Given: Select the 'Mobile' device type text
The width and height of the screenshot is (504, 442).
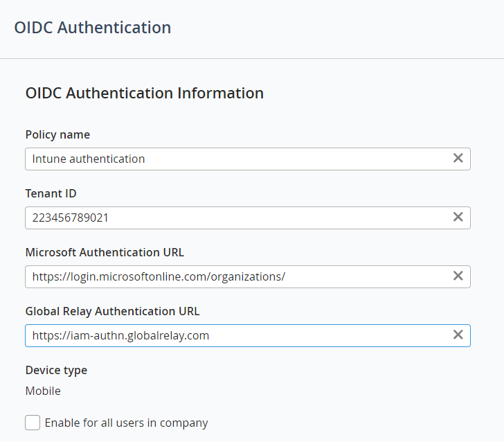Looking at the screenshot, I should click(43, 391).
